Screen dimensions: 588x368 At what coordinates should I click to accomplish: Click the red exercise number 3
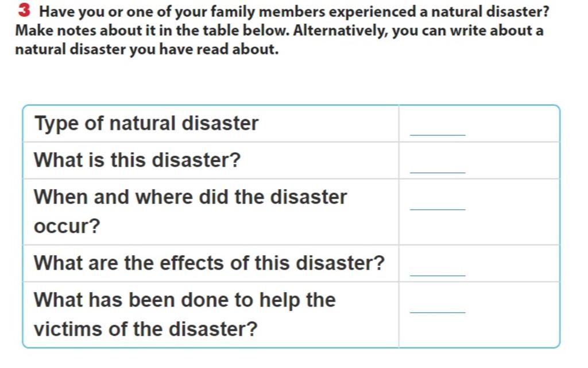(x=24, y=11)
